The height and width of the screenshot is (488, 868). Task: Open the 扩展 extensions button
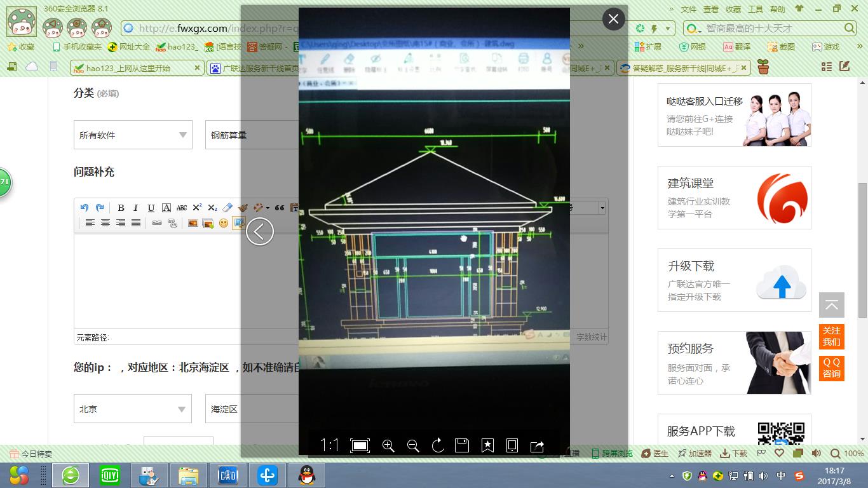point(648,47)
